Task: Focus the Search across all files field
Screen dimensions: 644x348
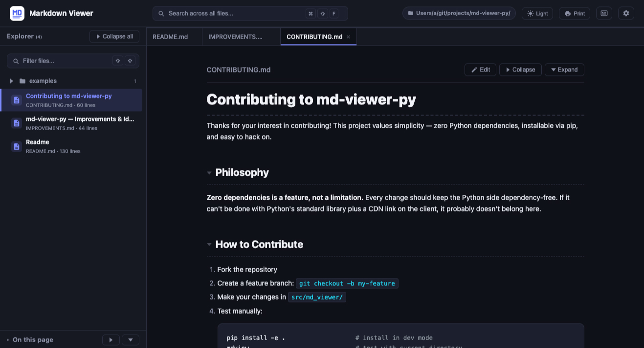Action: [x=250, y=13]
